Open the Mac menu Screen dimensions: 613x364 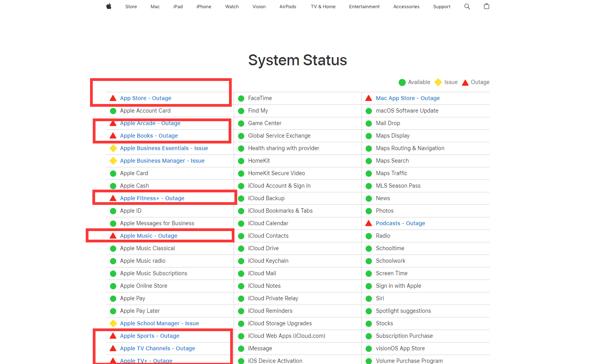point(155,7)
